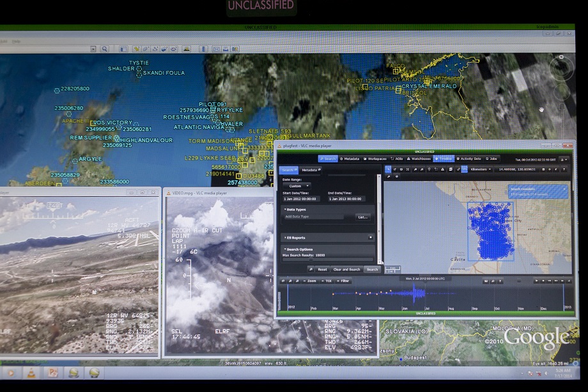Click the VLC icon in Windows taskbar

tap(31, 373)
